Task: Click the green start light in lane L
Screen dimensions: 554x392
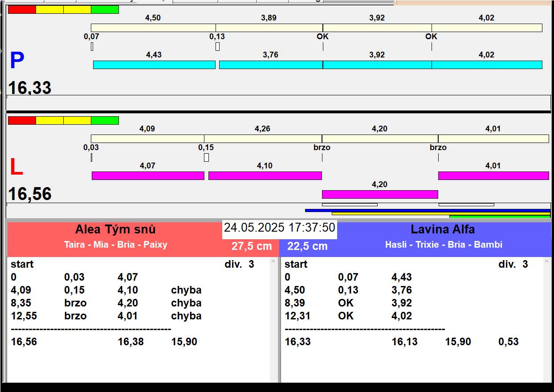Action: [x=105, y=120]
